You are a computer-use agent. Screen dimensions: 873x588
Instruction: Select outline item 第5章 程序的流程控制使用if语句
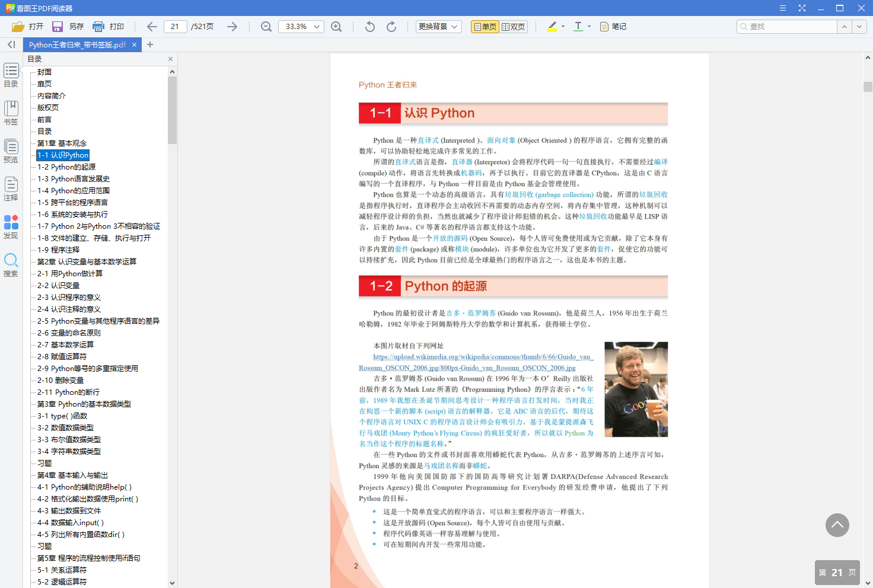tap(89, 558)
